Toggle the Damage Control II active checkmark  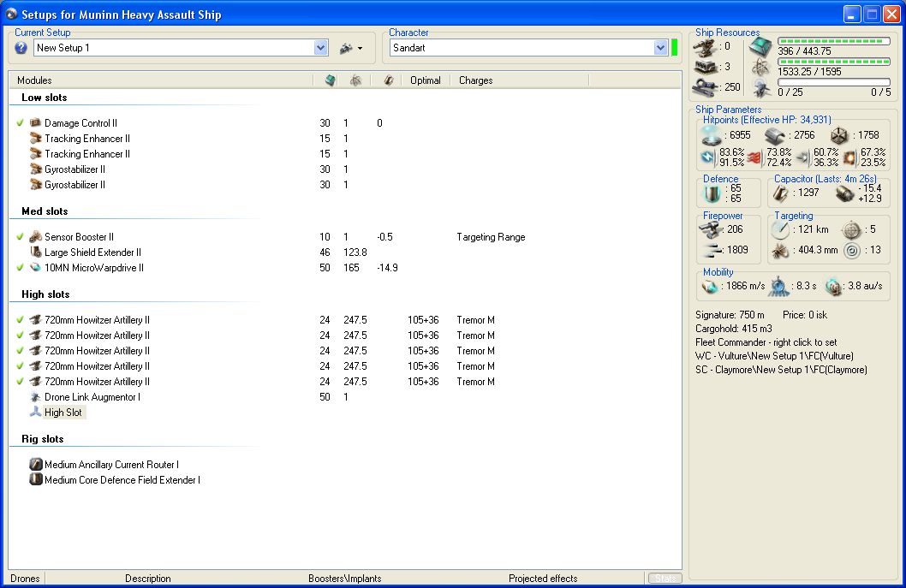(21, 123)
